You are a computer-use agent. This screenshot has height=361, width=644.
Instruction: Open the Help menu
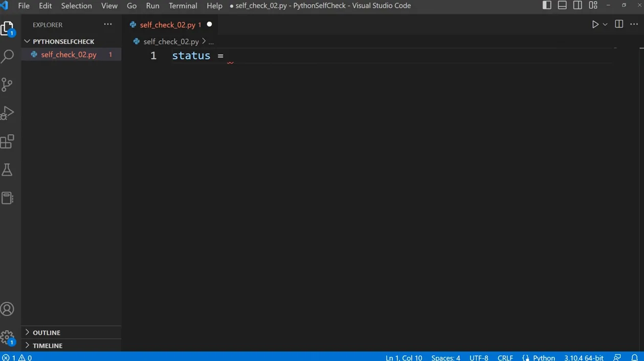click(x=214, y=6)
